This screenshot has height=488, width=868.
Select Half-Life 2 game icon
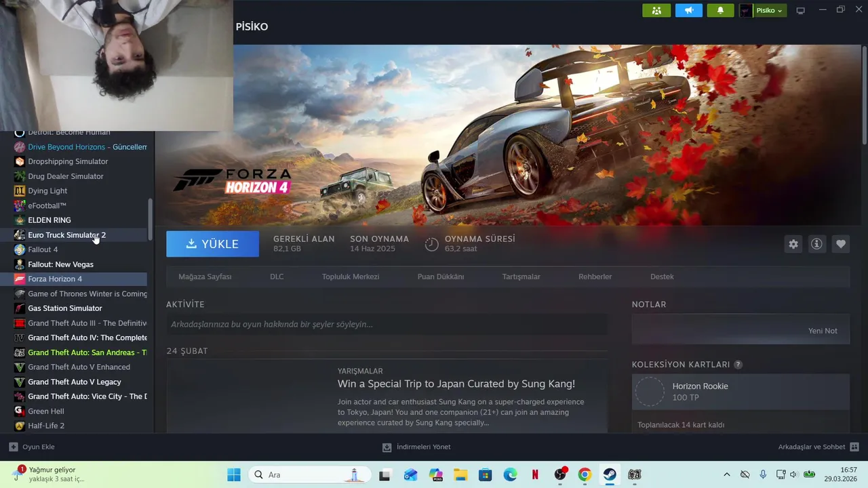20,426
